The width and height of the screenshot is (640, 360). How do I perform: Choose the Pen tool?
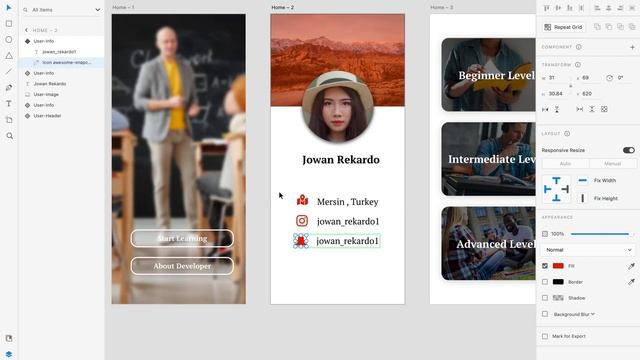coord(9,88)
